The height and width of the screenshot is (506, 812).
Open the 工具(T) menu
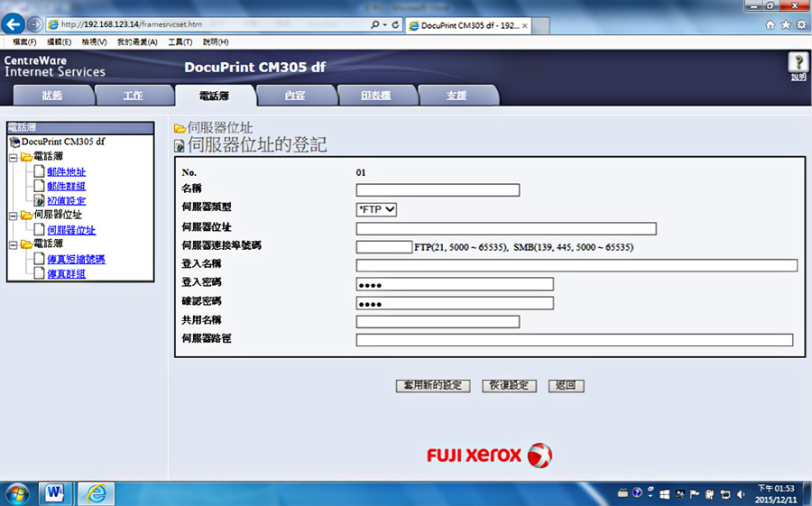pyautogui.click(x=180, y=42)
